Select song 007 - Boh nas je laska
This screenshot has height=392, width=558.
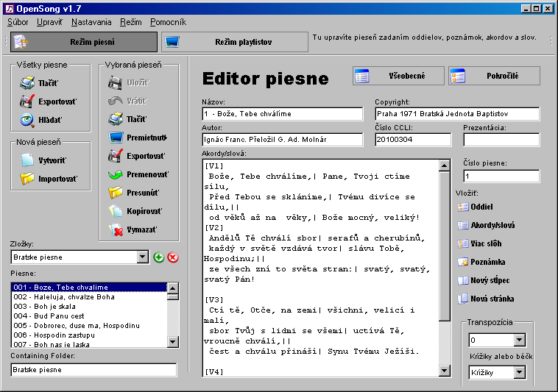[89, 344]
